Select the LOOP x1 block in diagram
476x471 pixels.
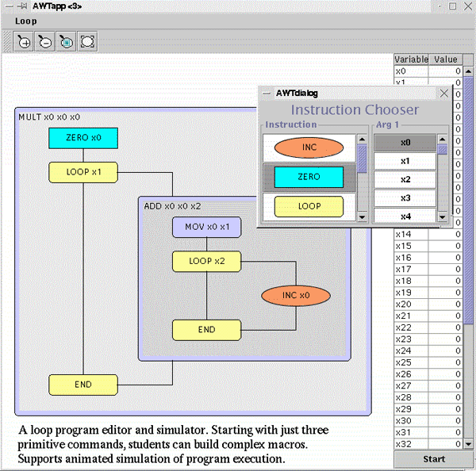tap(83, 171)
